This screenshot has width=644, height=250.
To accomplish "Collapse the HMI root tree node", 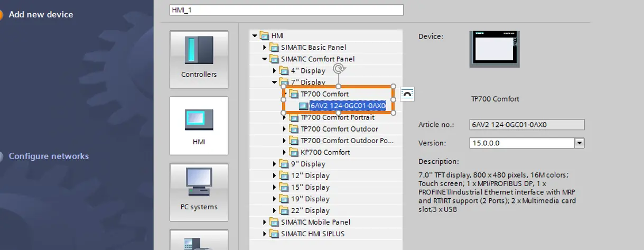I will click(255, 36).
